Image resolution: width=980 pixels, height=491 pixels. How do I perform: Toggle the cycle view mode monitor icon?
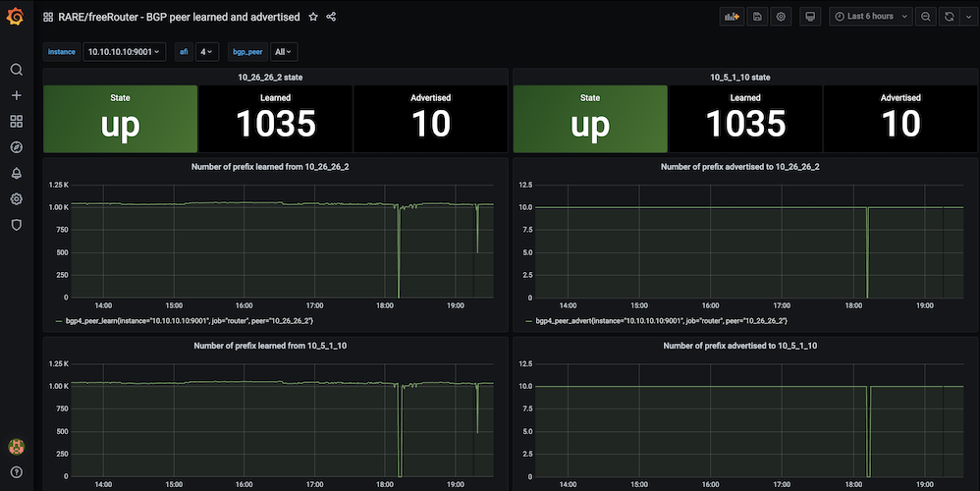pyautogui.click(x=809, y=17)
